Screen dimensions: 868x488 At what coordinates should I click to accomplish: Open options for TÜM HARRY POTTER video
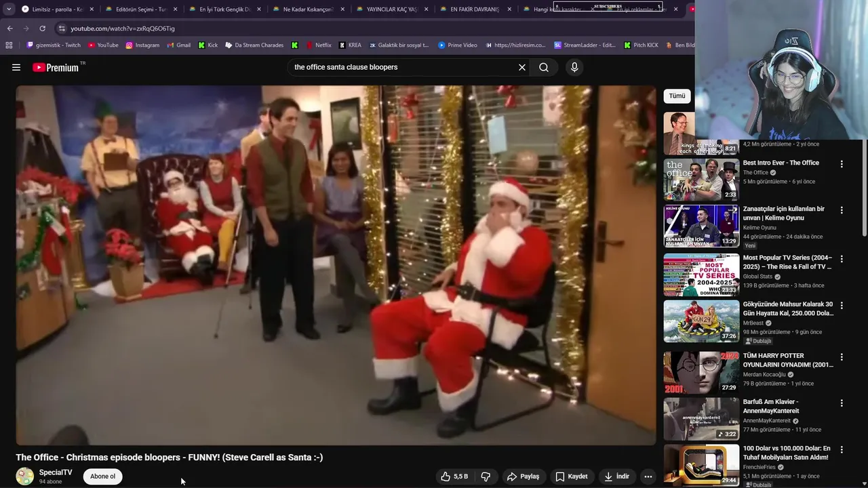pyautogui.click(x=842, y=357)
